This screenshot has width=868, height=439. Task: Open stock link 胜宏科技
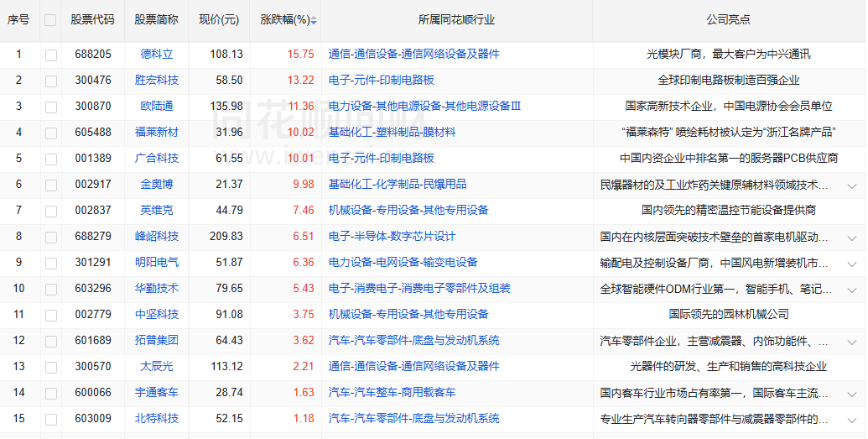(157, 81)
